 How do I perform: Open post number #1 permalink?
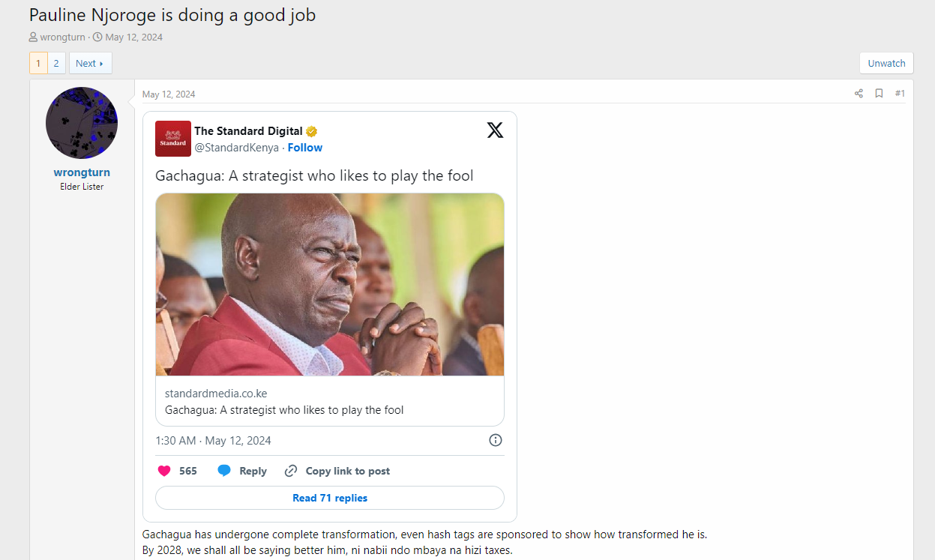(x=900, y=94)
